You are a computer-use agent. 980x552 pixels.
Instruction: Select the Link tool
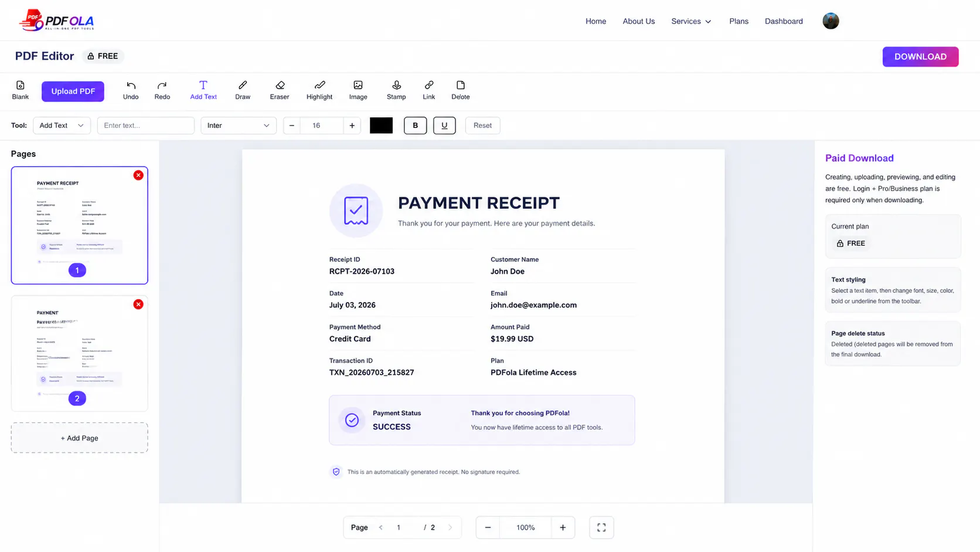429,90
